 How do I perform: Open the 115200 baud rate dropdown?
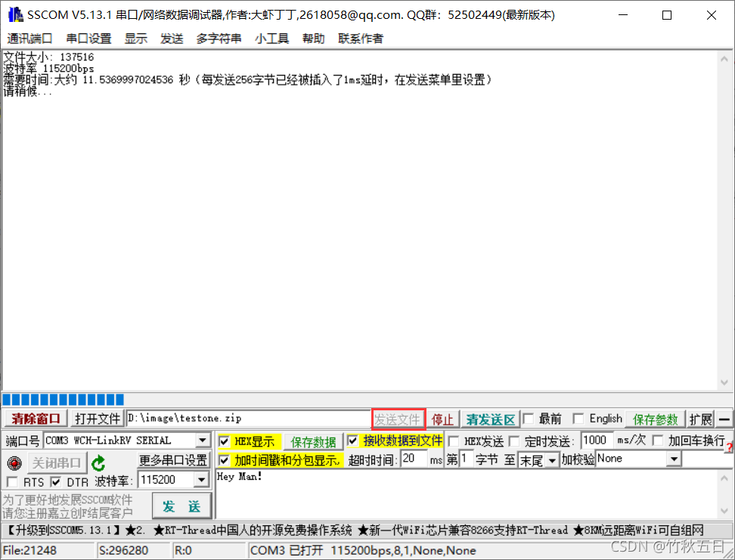point(201,479)
